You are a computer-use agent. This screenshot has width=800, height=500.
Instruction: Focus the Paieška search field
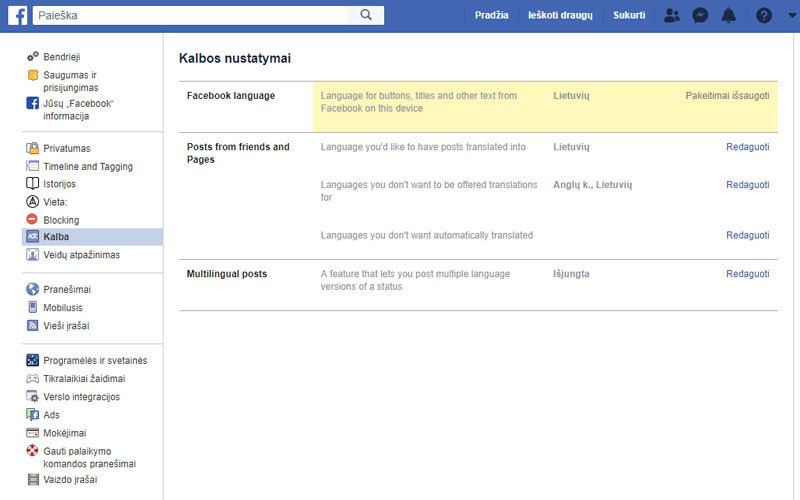[191, 15]
